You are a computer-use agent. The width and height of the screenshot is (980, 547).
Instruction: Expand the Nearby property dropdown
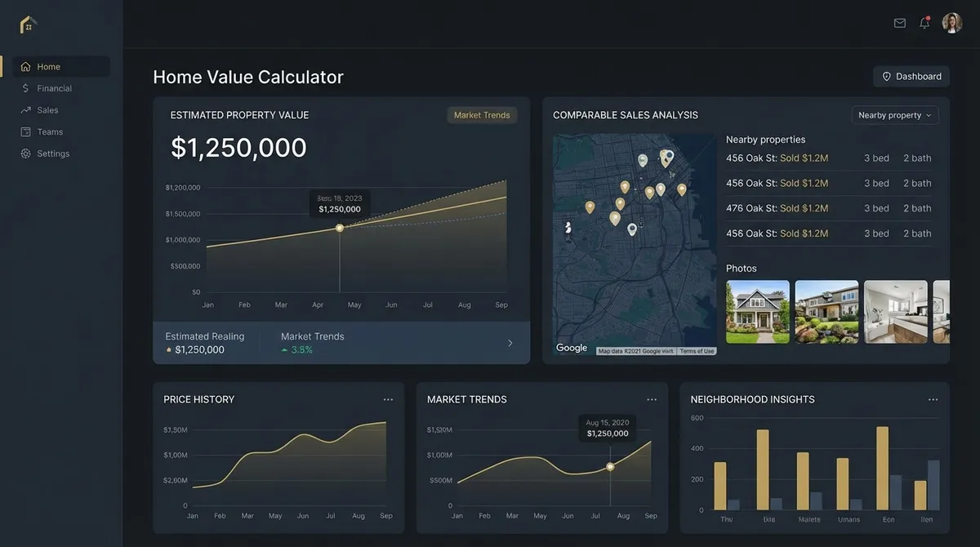click(895, 115)
